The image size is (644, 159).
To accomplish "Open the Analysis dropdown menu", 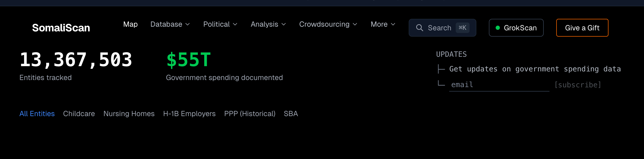I will click(x=268, y=24).
